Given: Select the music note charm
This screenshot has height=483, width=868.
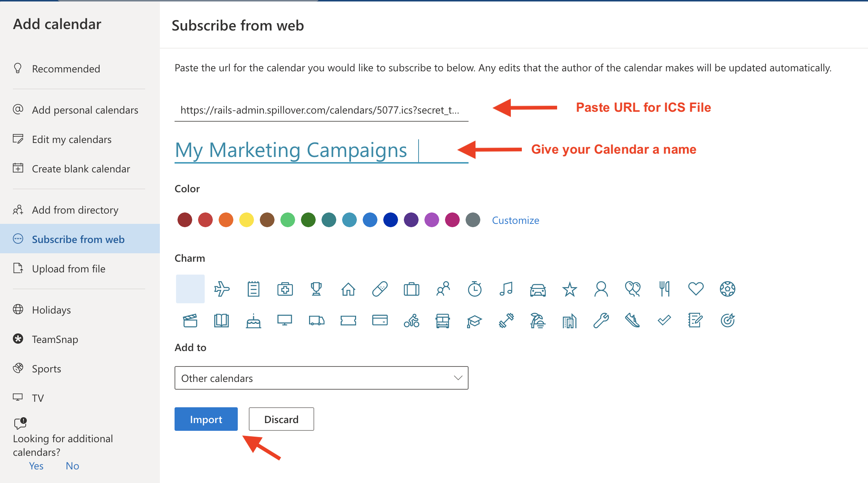Looking at the screenshot, I should (506, 289).
